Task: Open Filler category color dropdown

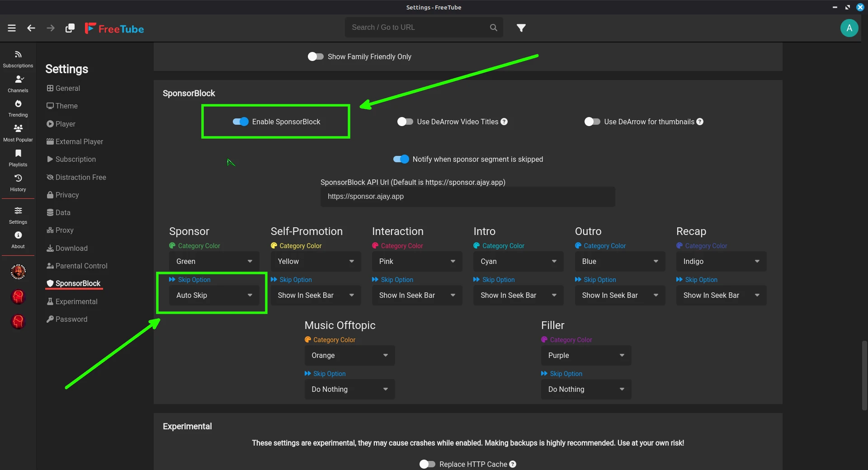Action: [x=586, y=355]
